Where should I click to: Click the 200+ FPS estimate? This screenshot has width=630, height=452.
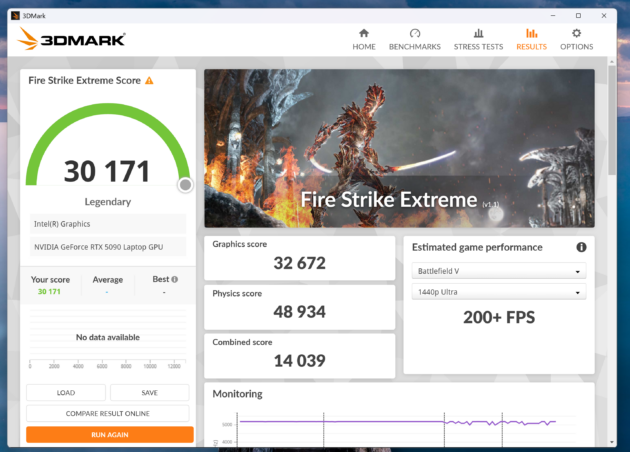(499, 317)
